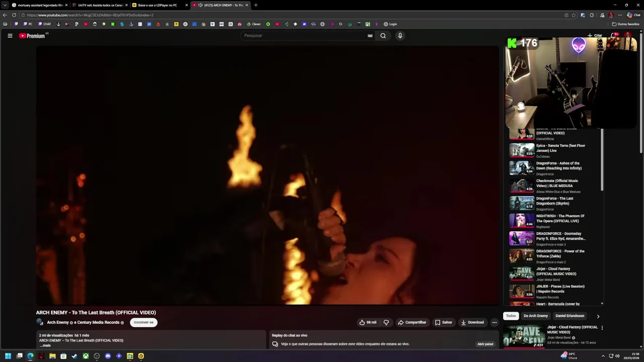
Task: Open Outros favoritos folder
Action: click(625, 24)
